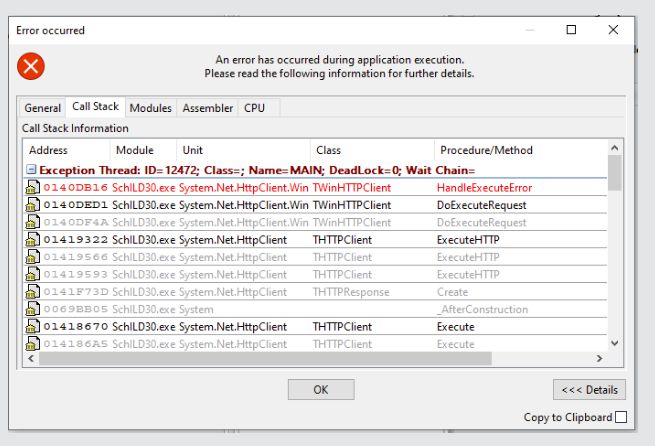Viewport: 655px width, 446px height.
Task: Hide details with the <<< Details button
Action: [x=589, y=390]
